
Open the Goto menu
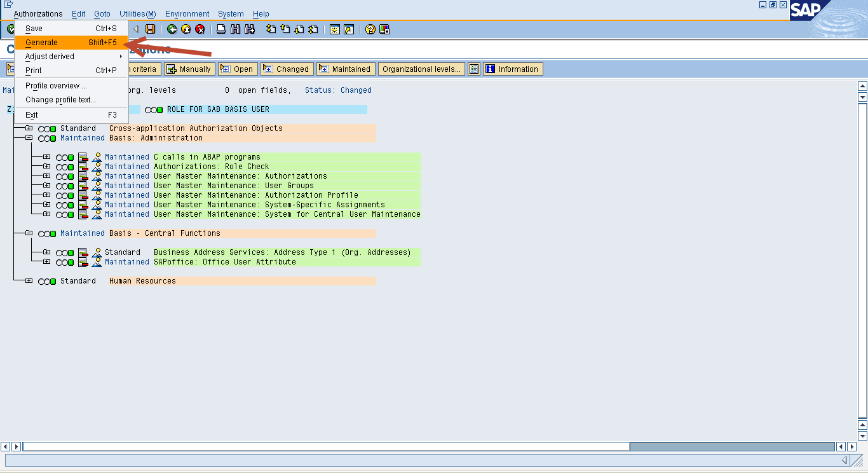102,14
